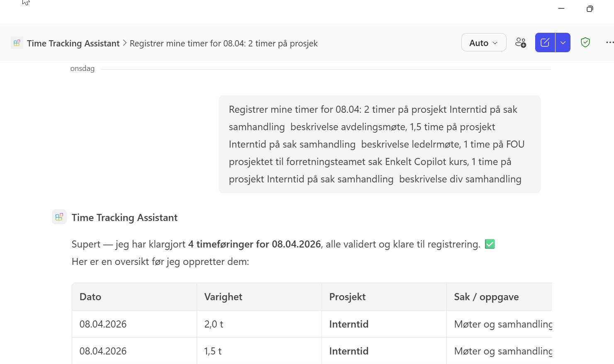Viewport: 614px width, 364px height.
Task: Start a new chat with the blue compose button
Action: tap(545, 43)
